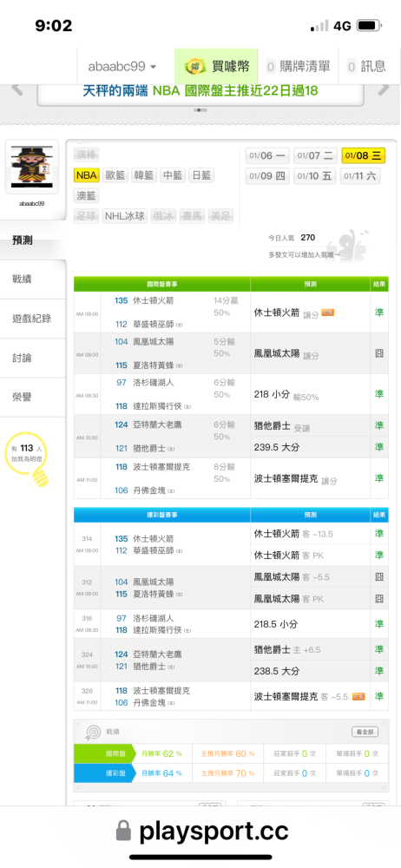Click the 218 小分 prediction
The image size is (401, 868).
click(272, 395)
